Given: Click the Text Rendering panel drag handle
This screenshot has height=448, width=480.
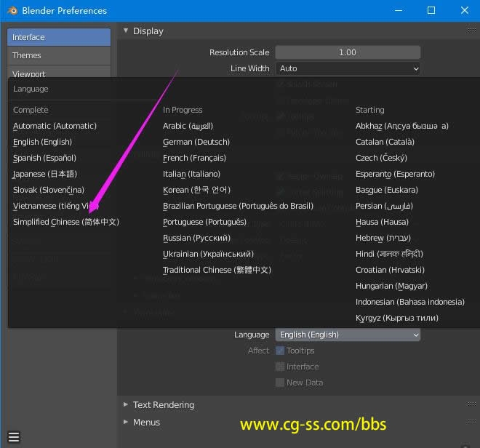Looking at the screenshot, I should (x=472, y=405).
